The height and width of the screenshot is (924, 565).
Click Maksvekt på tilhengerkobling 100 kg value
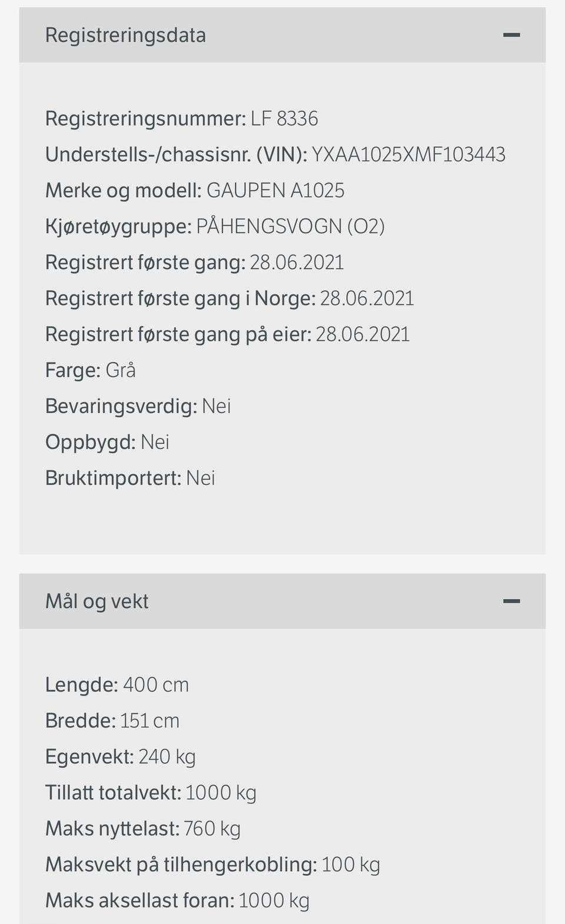coord(351,865)
